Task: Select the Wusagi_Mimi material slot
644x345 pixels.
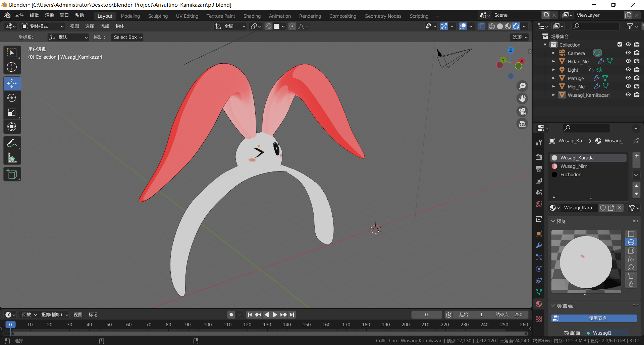Action: (x=574, y=166)
